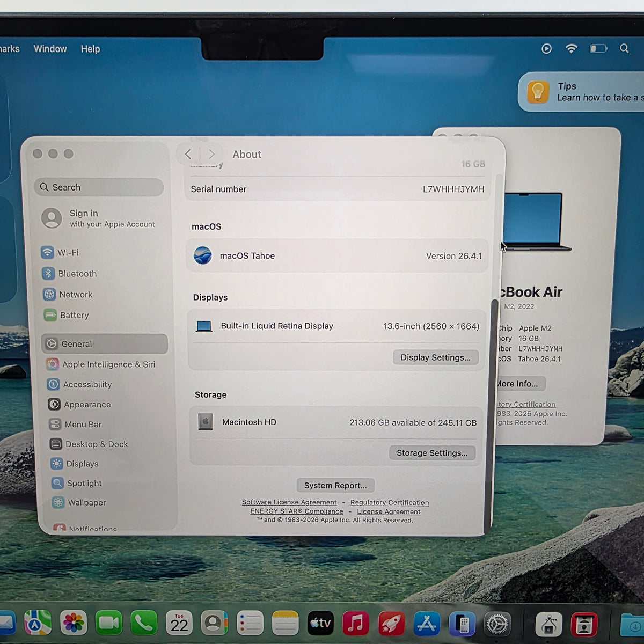Open the Phone app in the Dock

(x=144, y=624)
